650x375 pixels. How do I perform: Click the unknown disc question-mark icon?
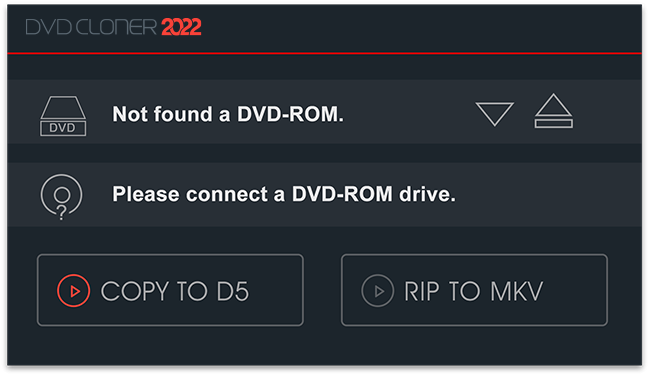(61, 197)
